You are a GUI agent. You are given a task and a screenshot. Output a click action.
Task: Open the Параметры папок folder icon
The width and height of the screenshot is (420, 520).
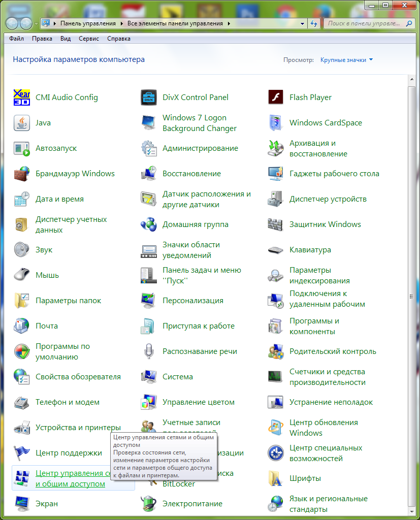point(21,301)
